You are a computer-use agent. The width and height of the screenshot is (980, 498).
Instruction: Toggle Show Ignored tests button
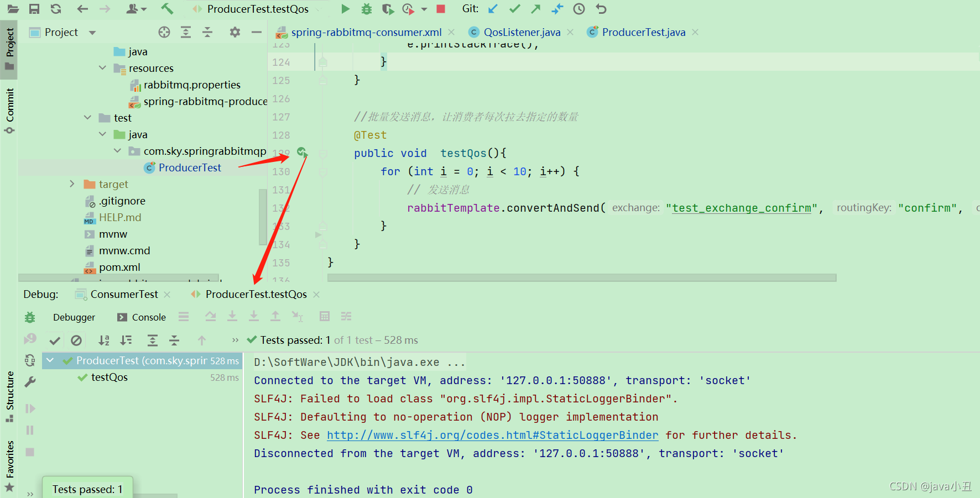click(76, 340)
